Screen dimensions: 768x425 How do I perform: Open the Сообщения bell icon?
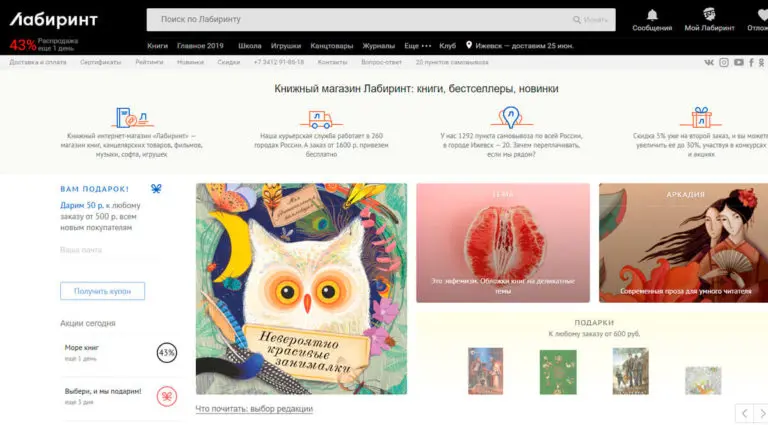tap(652, 15)
